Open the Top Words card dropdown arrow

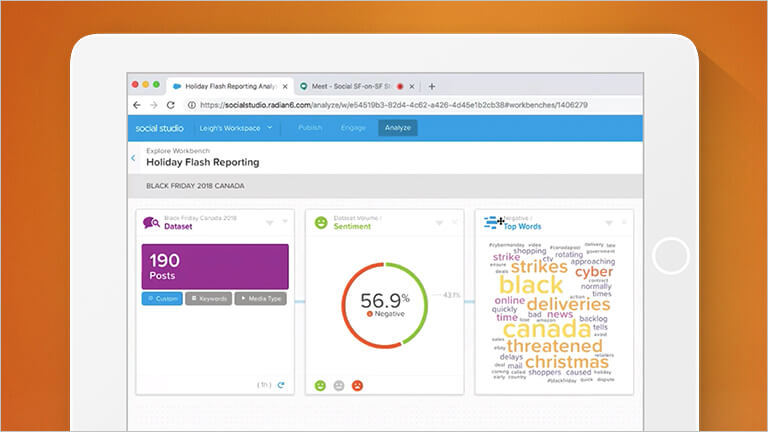[x=609, y=223]
